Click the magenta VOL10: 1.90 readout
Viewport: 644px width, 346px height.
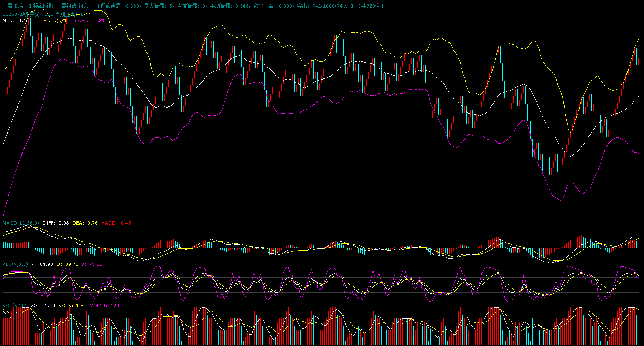tap(105, 306)
